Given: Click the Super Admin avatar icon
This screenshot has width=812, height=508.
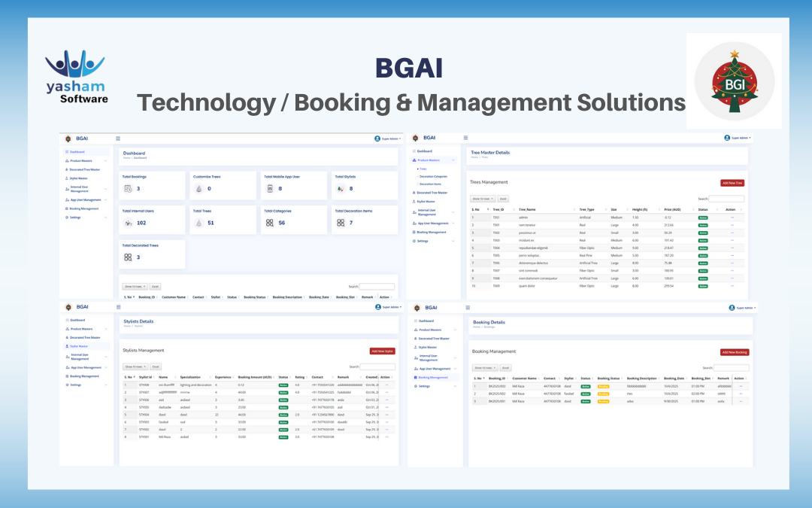Looking at the screenshot, I should coord(377,138).
